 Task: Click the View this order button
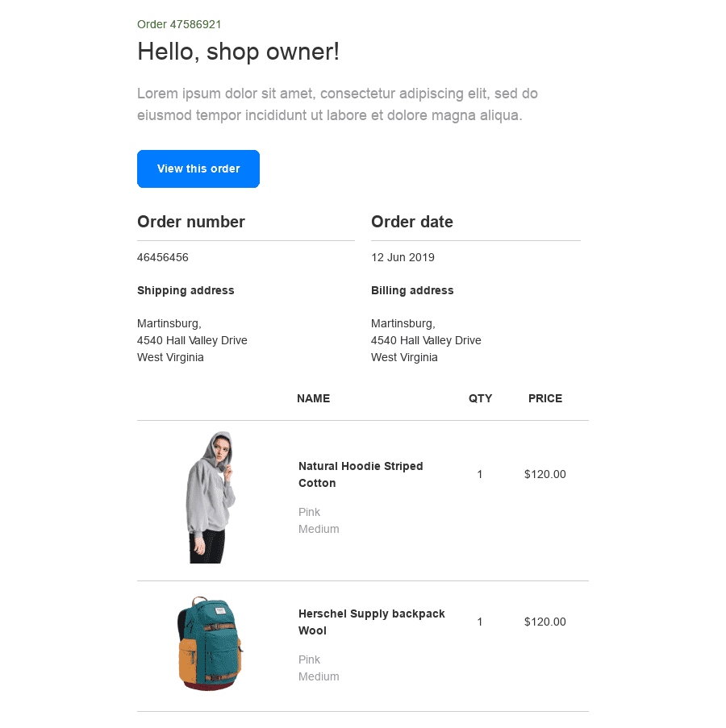tap(198, 169)
